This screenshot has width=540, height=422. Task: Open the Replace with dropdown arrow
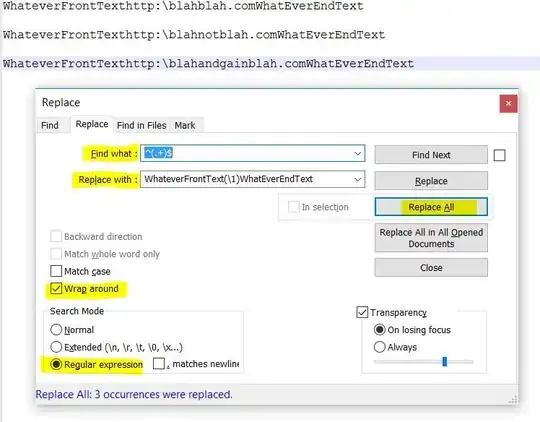(358, 179)
